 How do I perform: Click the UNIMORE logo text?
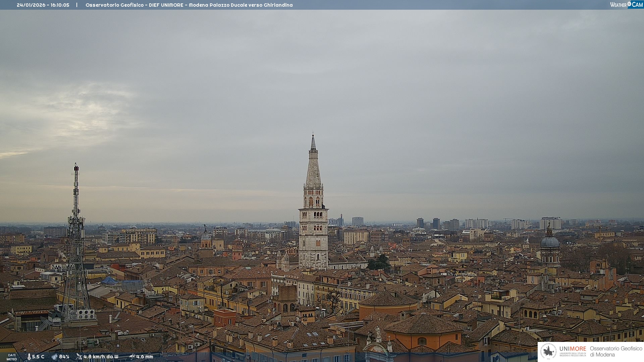pyautogui.click(x=573, y=349)
